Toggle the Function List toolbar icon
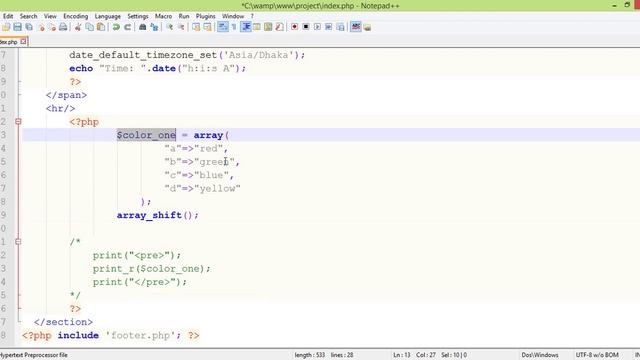The width and height of the screenshot is (640, 360). tap(280, 27)
